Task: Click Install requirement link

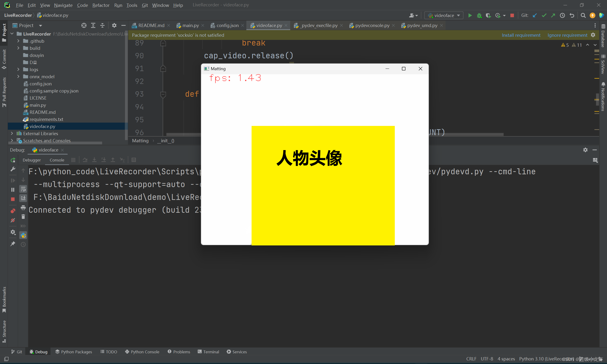Action: (521, 35)
